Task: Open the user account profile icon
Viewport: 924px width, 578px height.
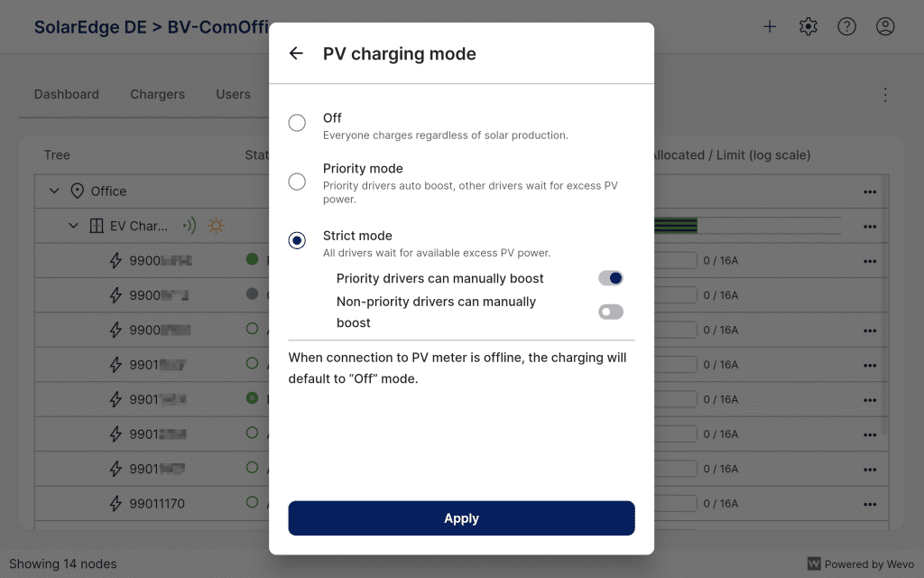Action: pos(885,26)
